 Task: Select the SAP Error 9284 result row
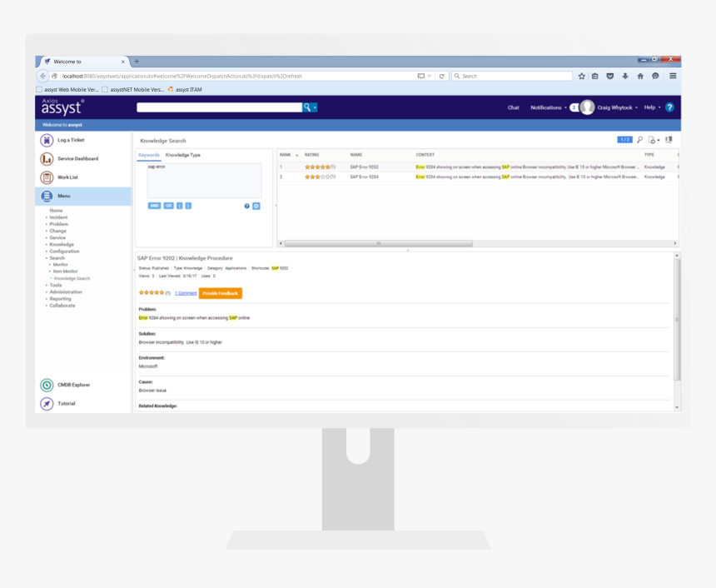(478, 177)
